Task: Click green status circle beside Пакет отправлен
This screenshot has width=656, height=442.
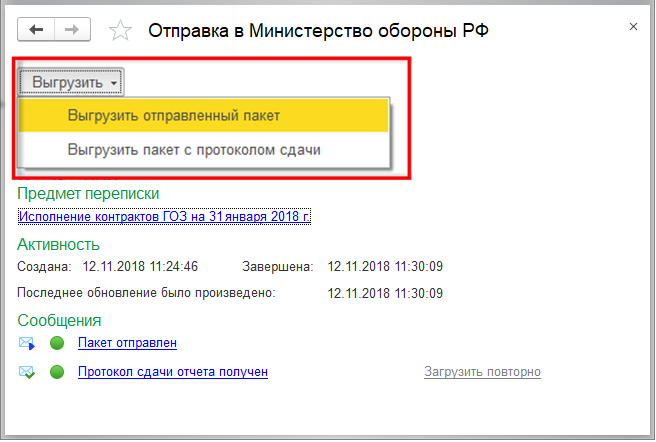Action: [x=57, y=343]
